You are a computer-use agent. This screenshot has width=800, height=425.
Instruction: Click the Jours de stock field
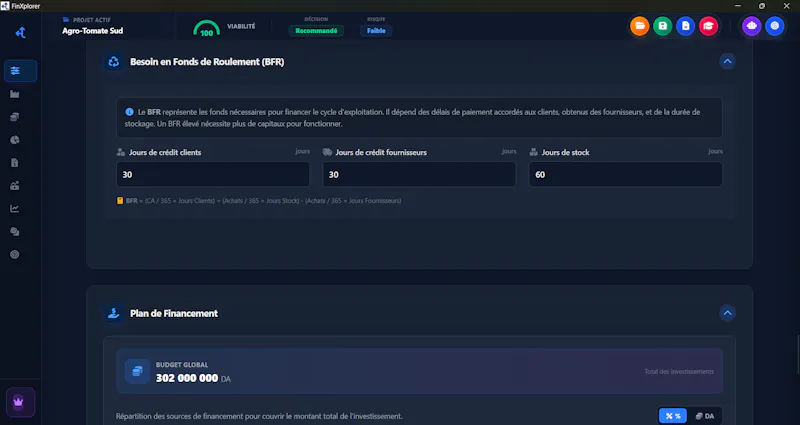(626, 174)
